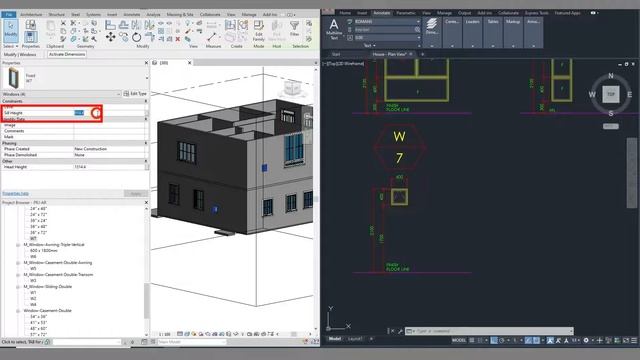The height and width of the screenshot is (360, 640).
Task: Select W1 under M_Window-Sliding-Double
Action: (x=33, y=293)
